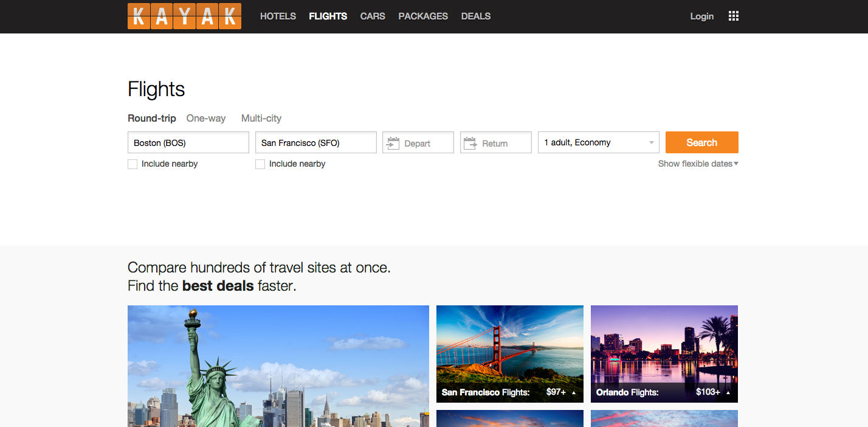
Task: Go to the Hotels section
Action: [x=278, y=16]
